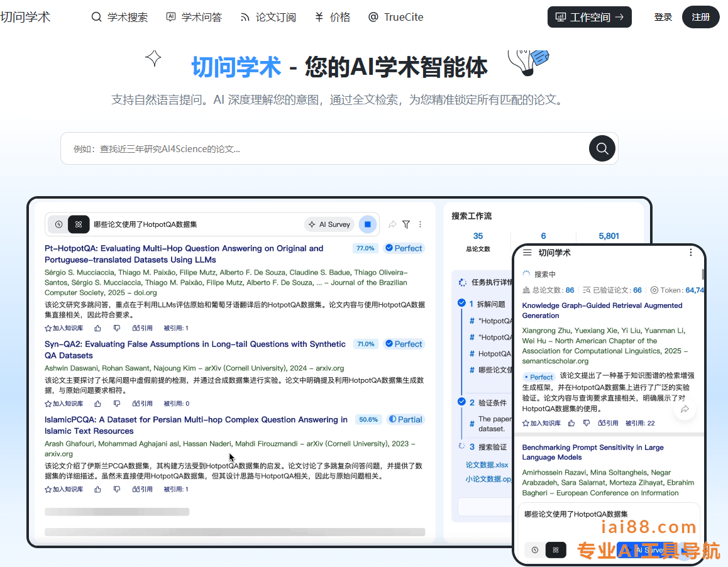This screenshot has height=567, width=728.
Task: Click the 工作空间 button
Action: 589,17
